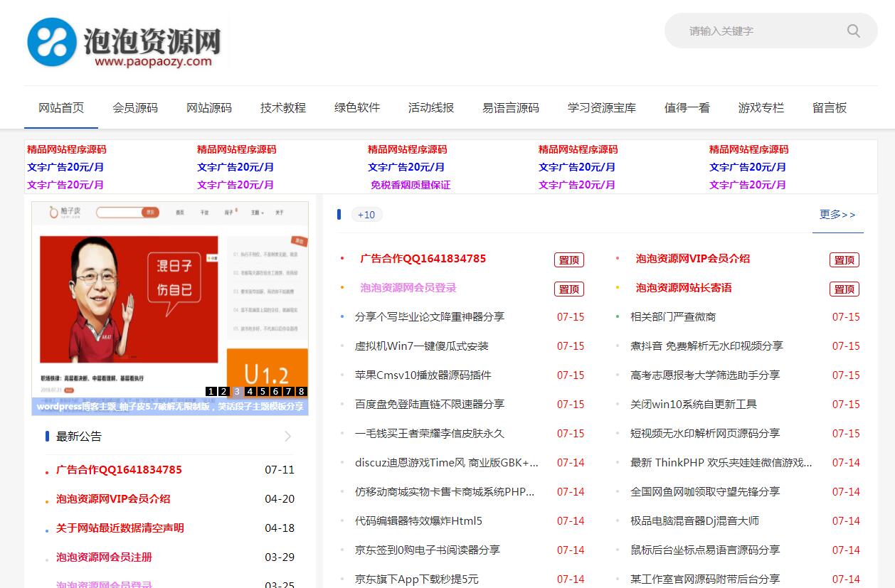The width and height of the screenshot is (895, 588).
Task: Open 某工作室官网源码附带后台分享 article
Action: [x=705, y=579]
